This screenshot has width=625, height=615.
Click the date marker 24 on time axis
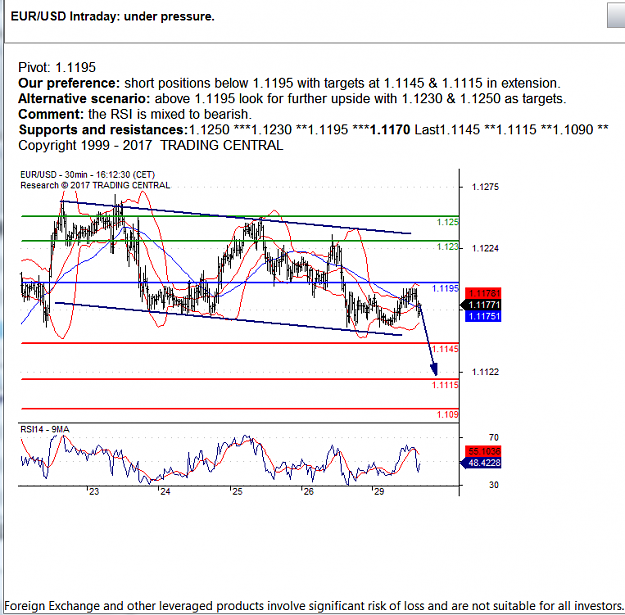coord(165,492)
